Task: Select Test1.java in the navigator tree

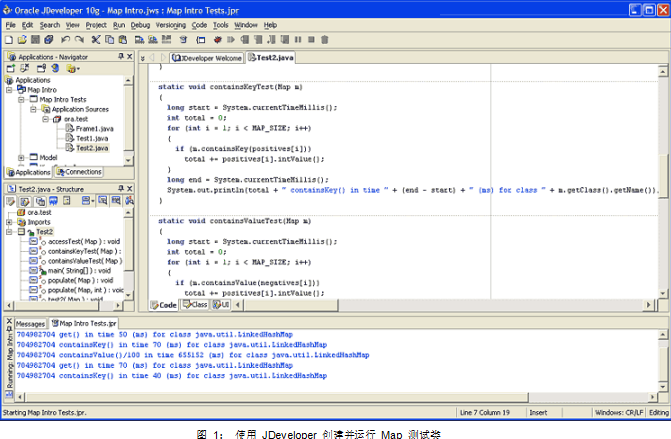Action: click(91, 138)
